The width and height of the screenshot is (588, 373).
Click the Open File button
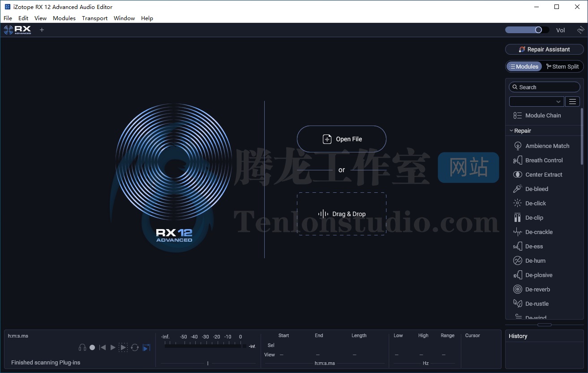point(341,139)
